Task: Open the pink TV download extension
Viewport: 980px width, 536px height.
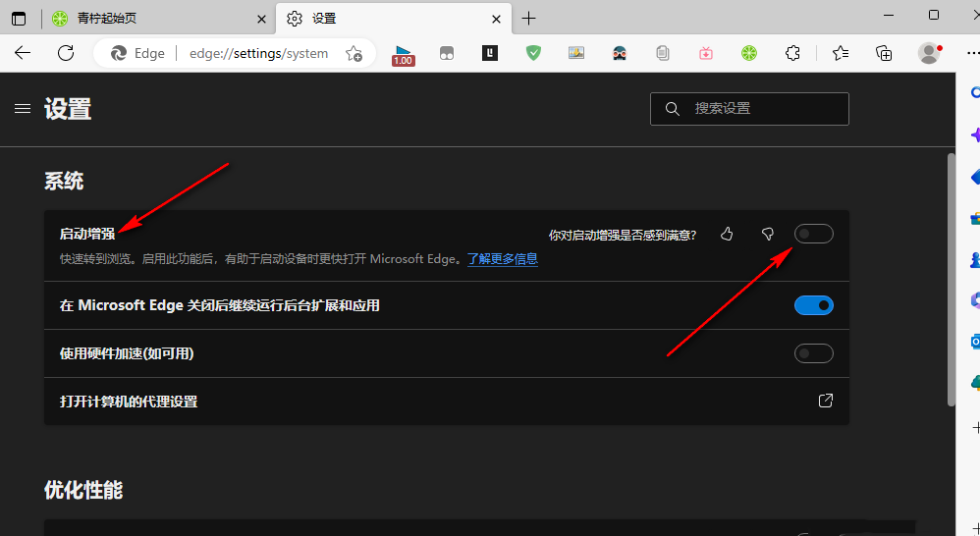Action: (706, 53)
